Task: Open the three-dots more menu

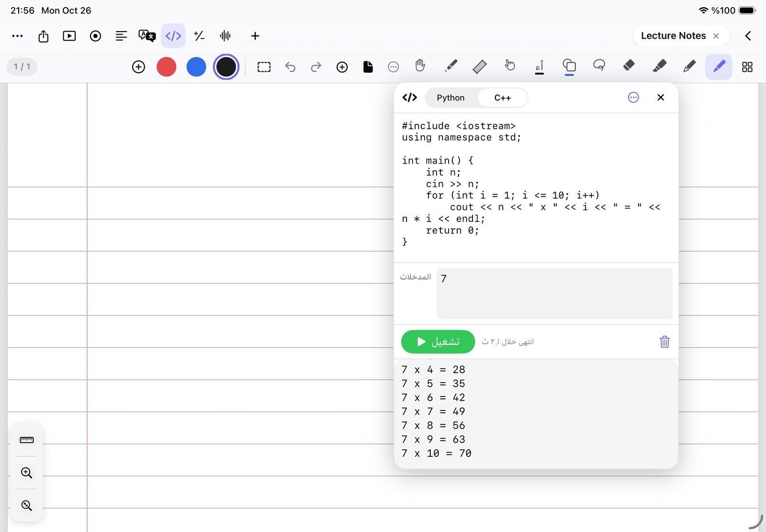Action: (x=17, y=36)
